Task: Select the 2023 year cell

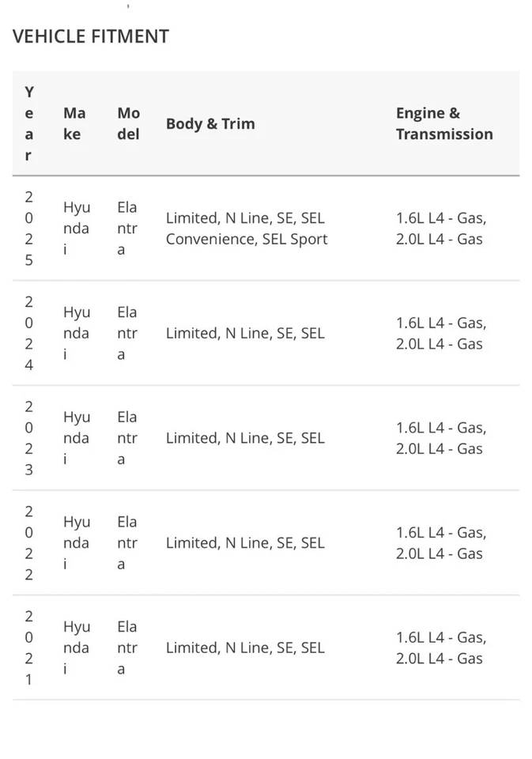Action: coord(29,438)
